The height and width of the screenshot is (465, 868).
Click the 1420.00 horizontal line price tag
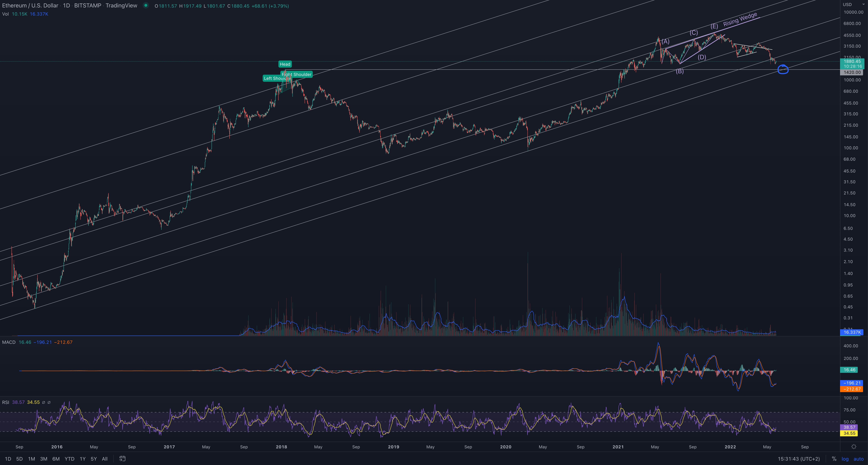(852, 72)
